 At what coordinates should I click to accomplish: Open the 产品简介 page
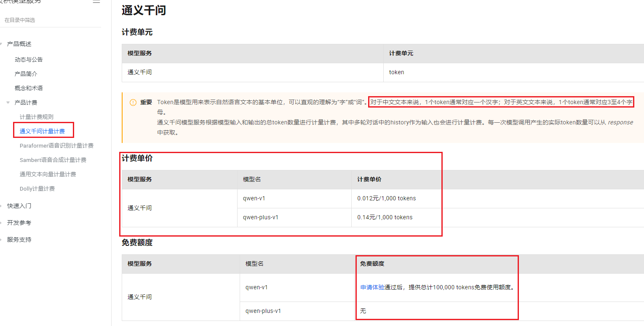click(26, 74)
